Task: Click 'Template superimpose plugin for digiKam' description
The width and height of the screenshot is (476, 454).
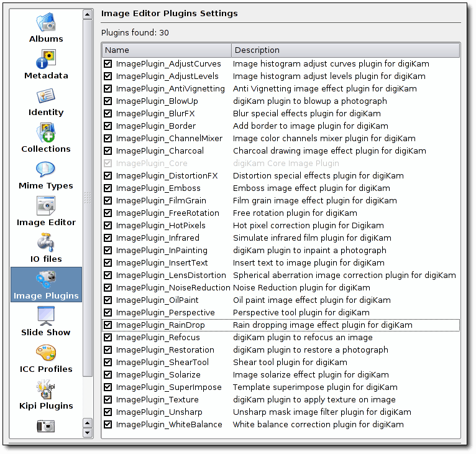Action: (315, 387)
